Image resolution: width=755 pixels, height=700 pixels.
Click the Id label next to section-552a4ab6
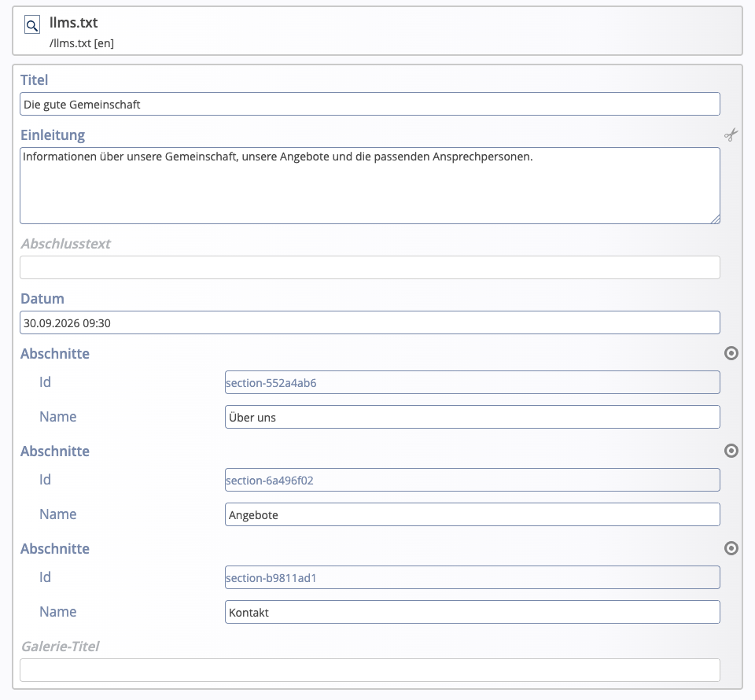tap(45, 382)
